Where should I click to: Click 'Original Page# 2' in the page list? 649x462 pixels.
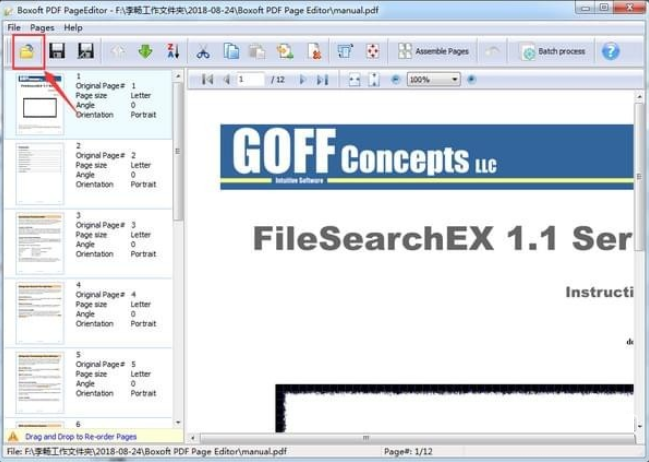106,155
